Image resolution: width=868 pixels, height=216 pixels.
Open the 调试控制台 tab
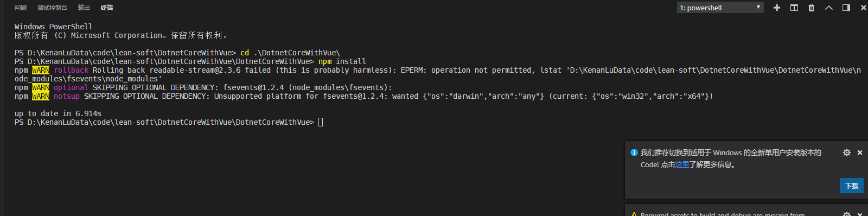click(x=52, y=8)
